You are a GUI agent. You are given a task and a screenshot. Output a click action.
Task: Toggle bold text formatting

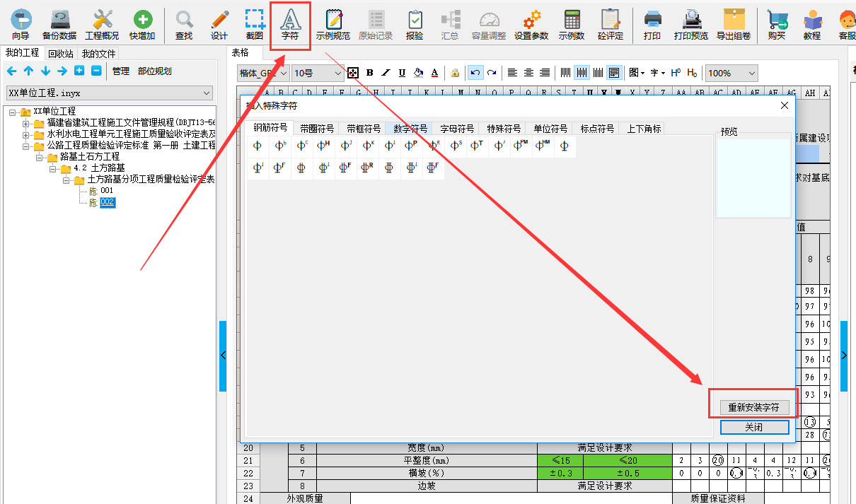pyautogui.click(x=369, y=73)
